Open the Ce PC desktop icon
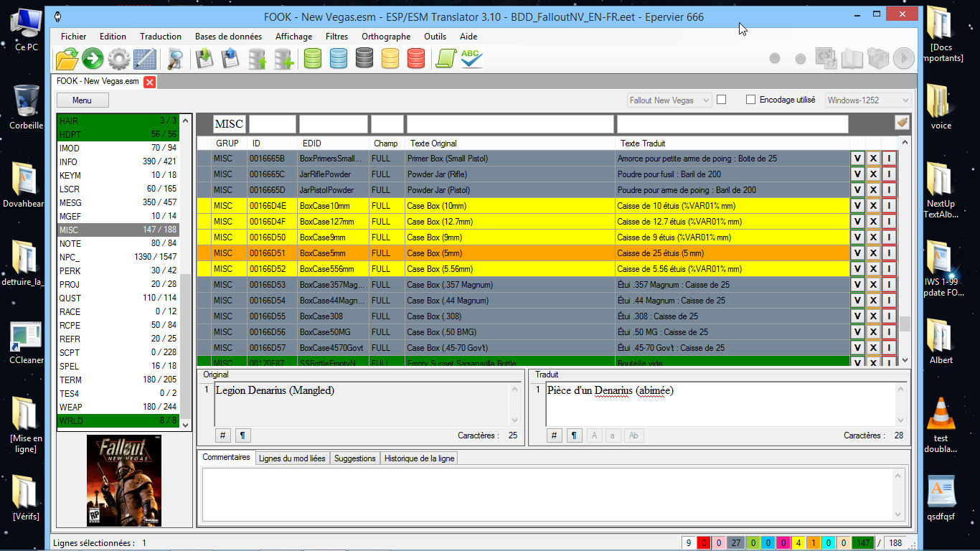Image resolution: width=980 pixels, height=551 pixels. tap(27, 30)
